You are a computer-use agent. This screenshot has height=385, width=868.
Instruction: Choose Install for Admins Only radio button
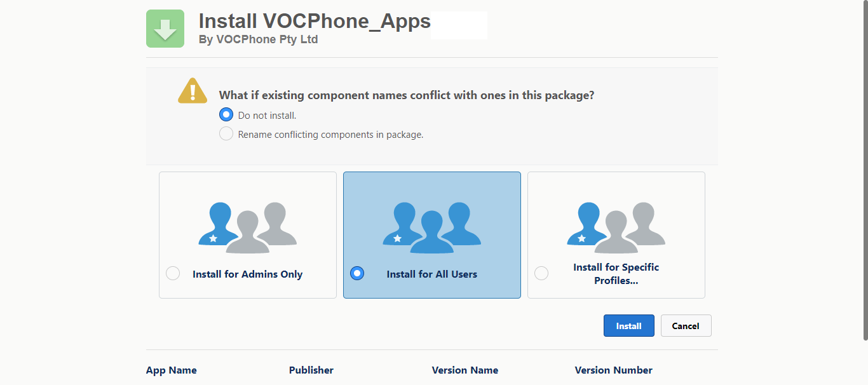pyautogui.click(x=173, y=273)
